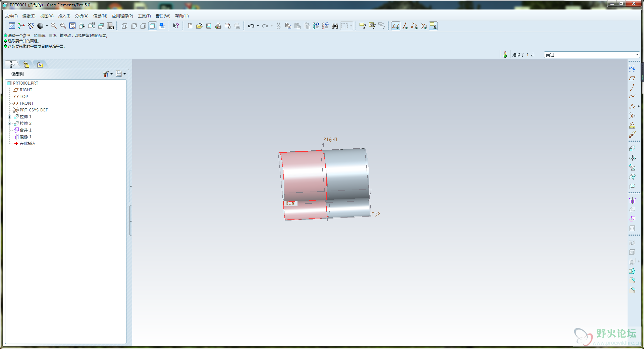Click the Extrude tool icon
The height and width of the screenshot is (349, 644).
tap(632, 148)
